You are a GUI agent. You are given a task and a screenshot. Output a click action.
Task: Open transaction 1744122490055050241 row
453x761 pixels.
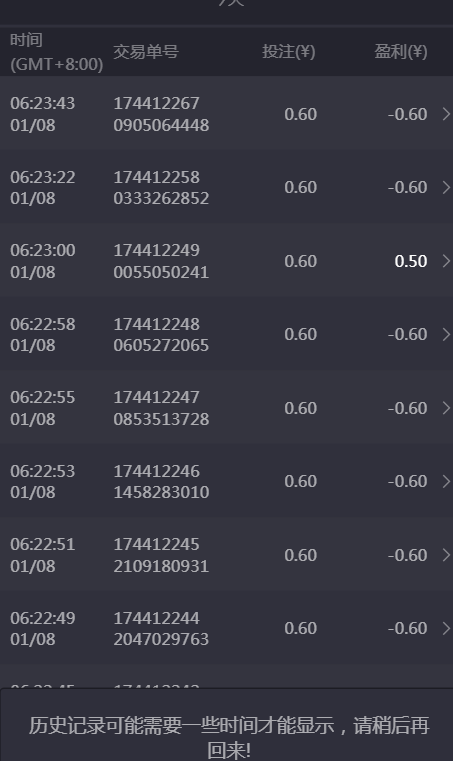click(226, 261)
